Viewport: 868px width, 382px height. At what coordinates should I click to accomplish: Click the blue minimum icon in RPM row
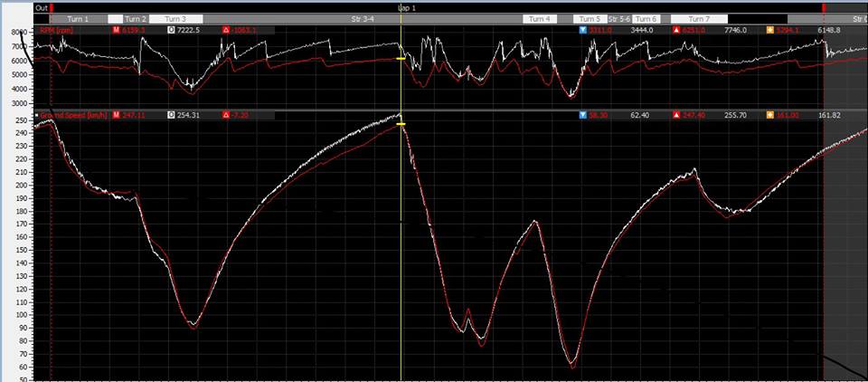coord(583,30)
